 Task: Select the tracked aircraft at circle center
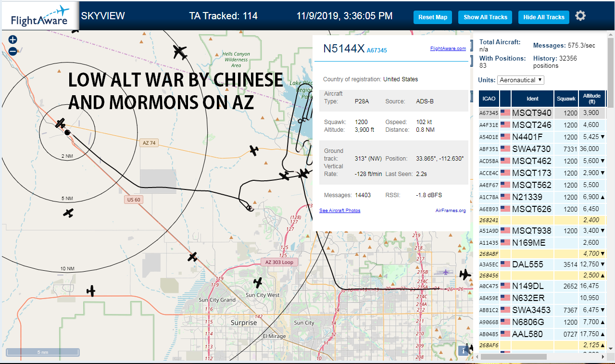(61, 124)
